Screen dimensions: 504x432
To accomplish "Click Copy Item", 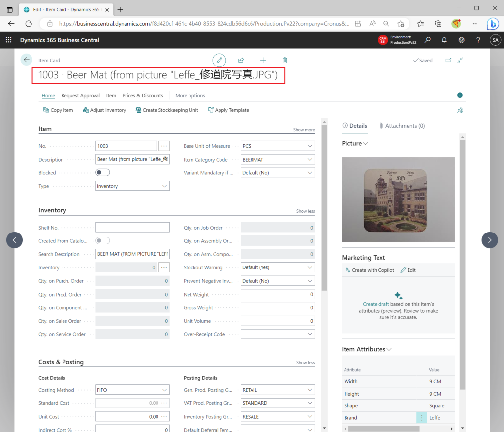I will (x=58, y=110).
